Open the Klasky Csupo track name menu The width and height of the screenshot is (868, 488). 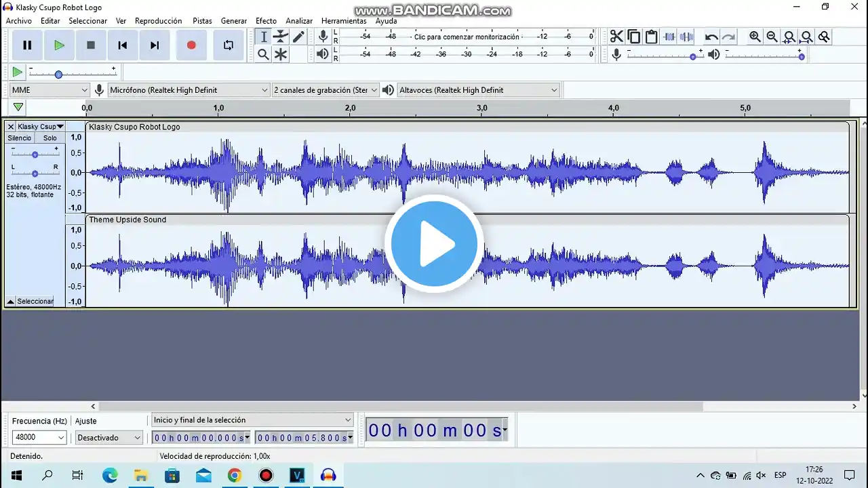pyautogui.click(x=40, y=127)
